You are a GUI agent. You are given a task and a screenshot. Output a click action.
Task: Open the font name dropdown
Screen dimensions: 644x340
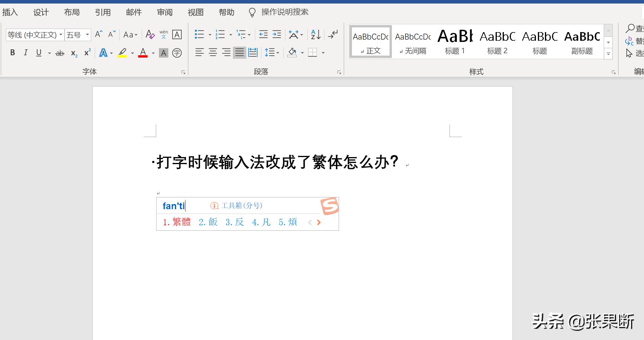[x=61, y=35]
